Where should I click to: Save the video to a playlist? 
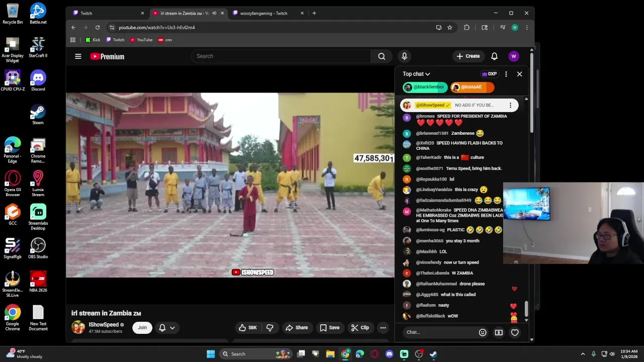coord(330,328)
